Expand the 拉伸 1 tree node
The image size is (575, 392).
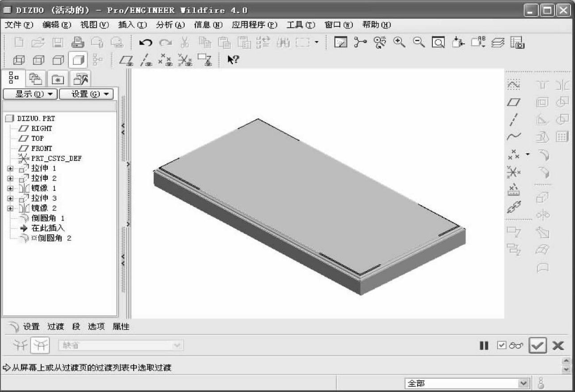pos(10,169)
